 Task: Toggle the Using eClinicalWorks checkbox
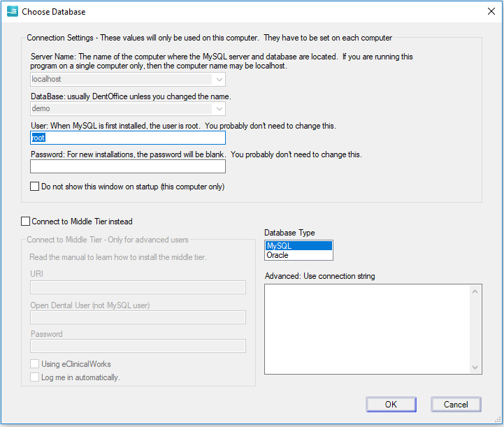coord(35,363)
